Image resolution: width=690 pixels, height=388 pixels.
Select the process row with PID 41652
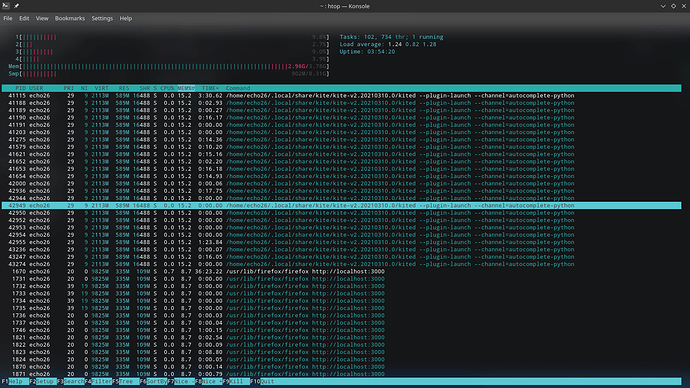pyautogui.click(x=341, y=161)
